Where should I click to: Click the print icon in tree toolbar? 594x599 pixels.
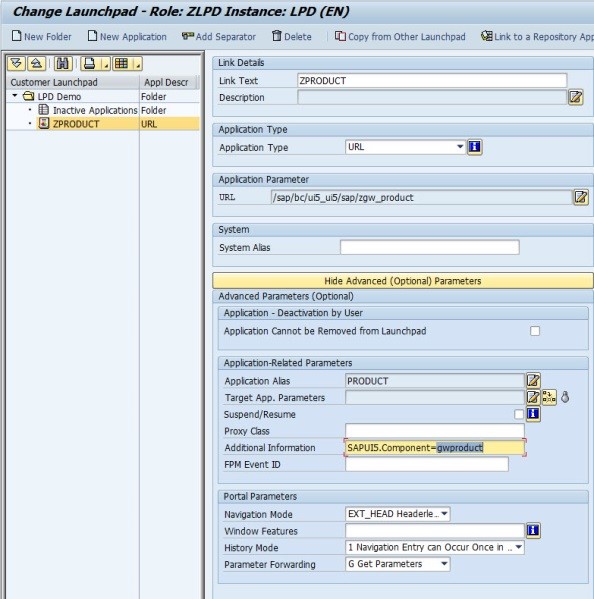(90, 63)
